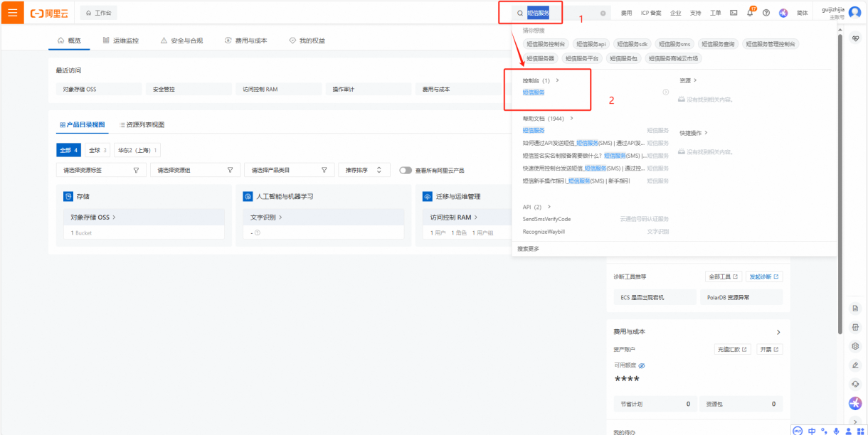Viewport: 868px width, 435px height.
Task: Toggle 查看所有阿里云产品 switch
Action: coord(406,171)
